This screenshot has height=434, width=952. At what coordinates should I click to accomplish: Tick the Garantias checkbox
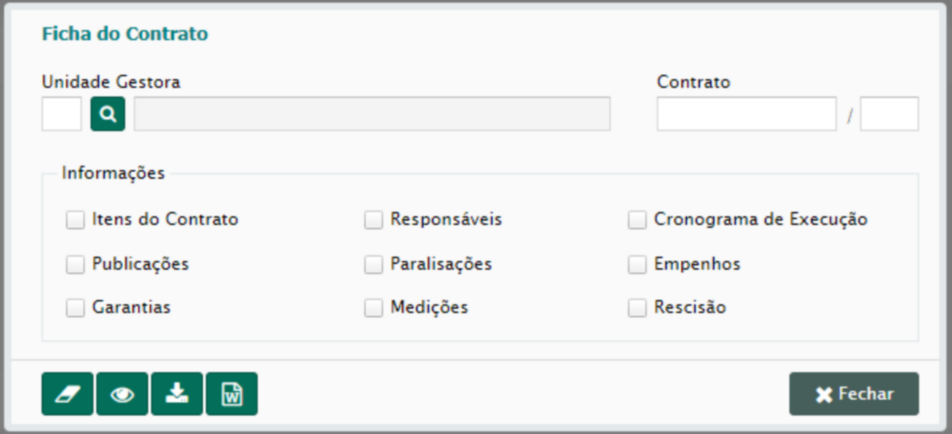pos(75,308)
